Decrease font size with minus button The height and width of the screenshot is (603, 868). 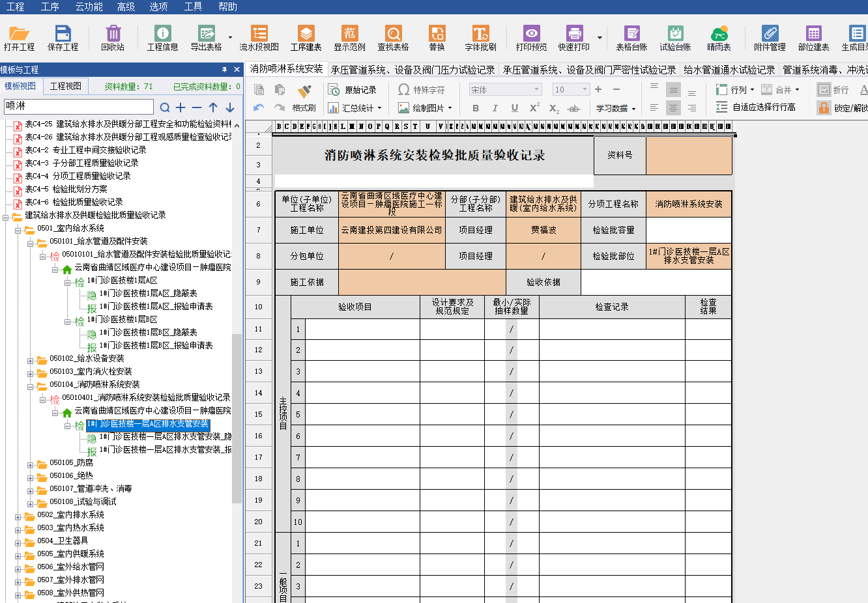click(x=616, y=89)
